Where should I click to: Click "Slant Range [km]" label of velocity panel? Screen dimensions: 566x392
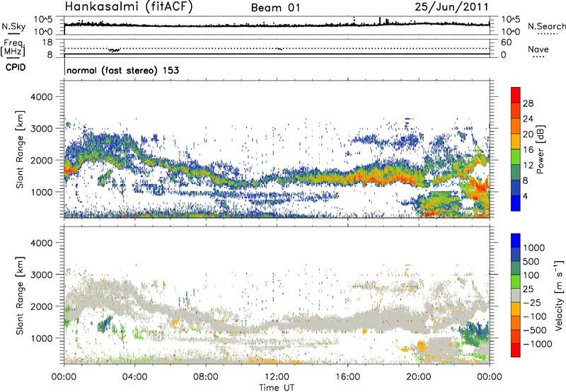click(x=20, y=296)
